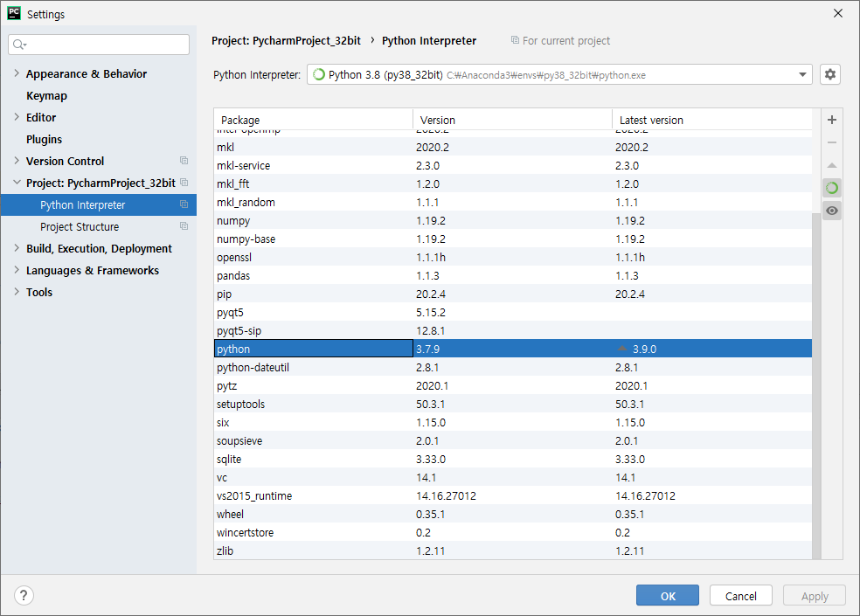Collapse the Project: PycharmProject_32bit section

point(17,182)
